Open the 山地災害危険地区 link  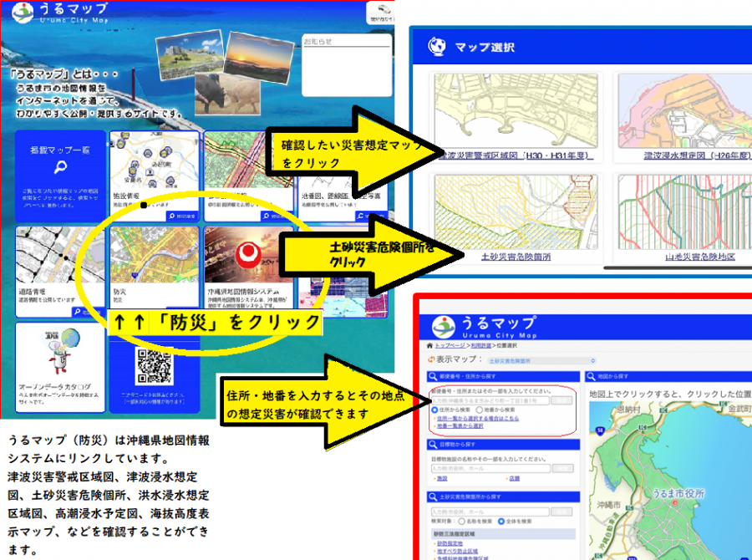700,257
